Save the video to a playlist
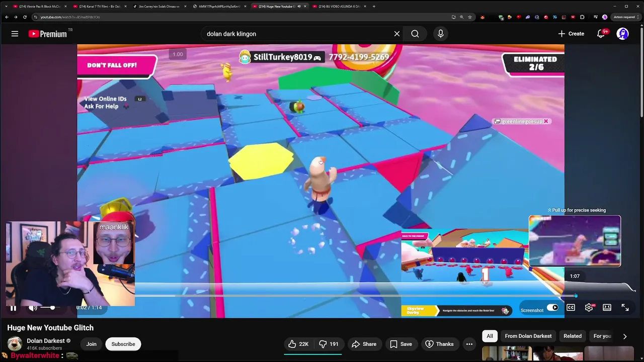 401,344
